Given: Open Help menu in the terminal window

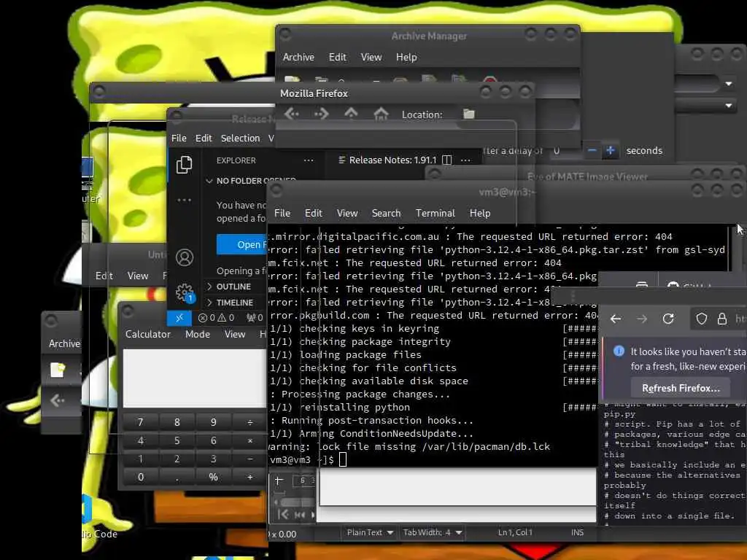Looking at the screenshot, I should pos(480,213).
